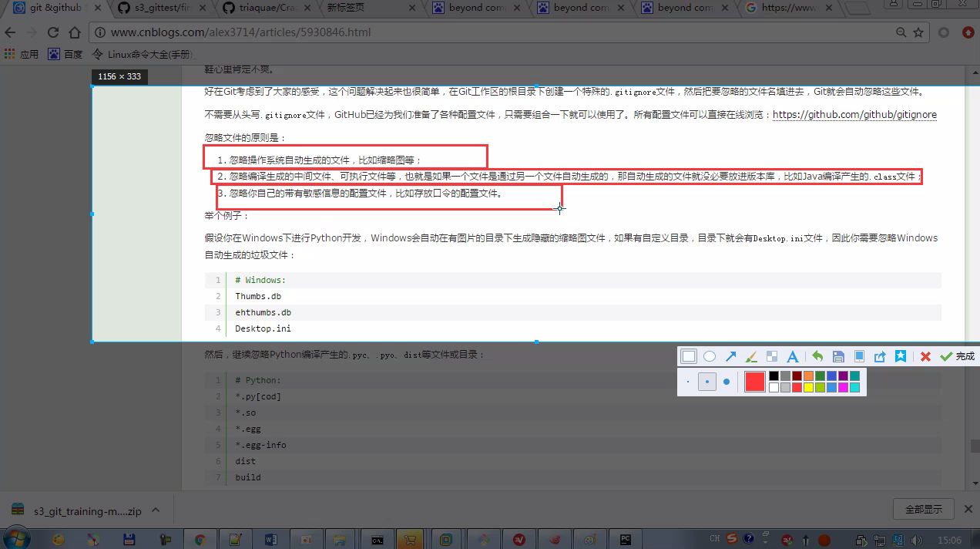Open page zoom magnifier in address bar
This screenshot has width=980, height=549.
(901, 33)
